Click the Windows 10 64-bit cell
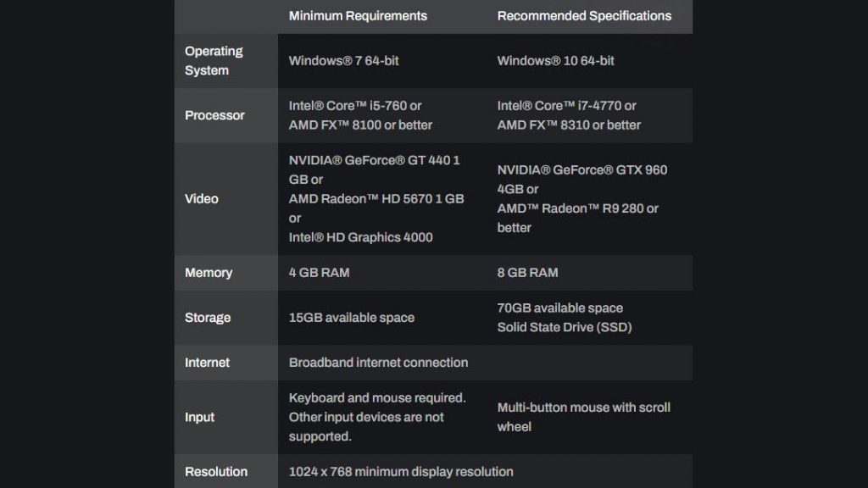 555,61
